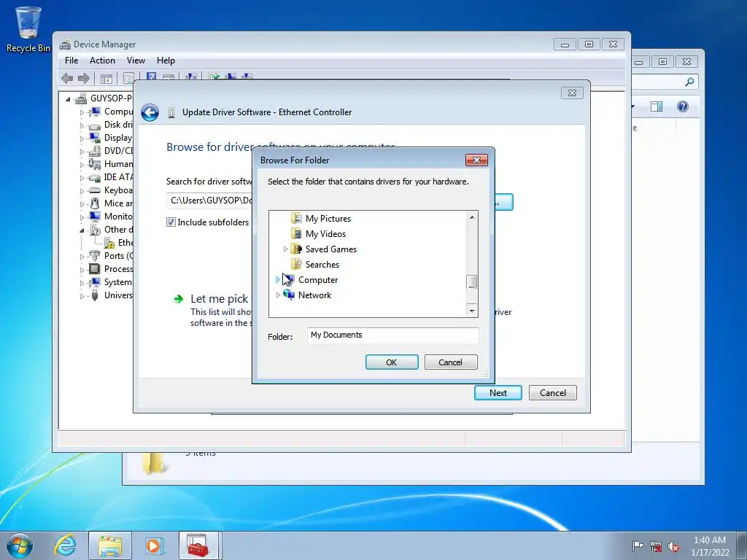Screen dimensions: 747x560
Task: Toggle the show/hide console tree toolbar icon
Action: (x=107, y=78)
